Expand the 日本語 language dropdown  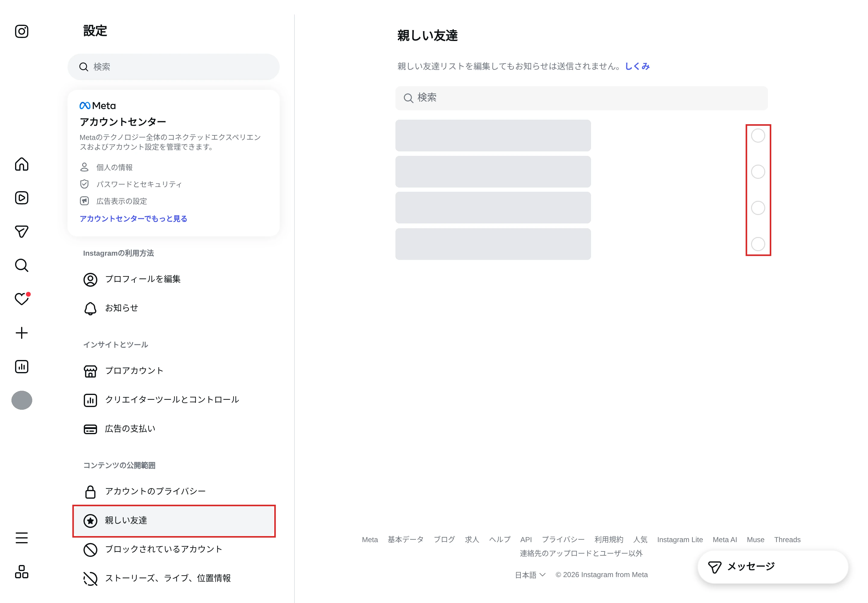pos(530,575)
